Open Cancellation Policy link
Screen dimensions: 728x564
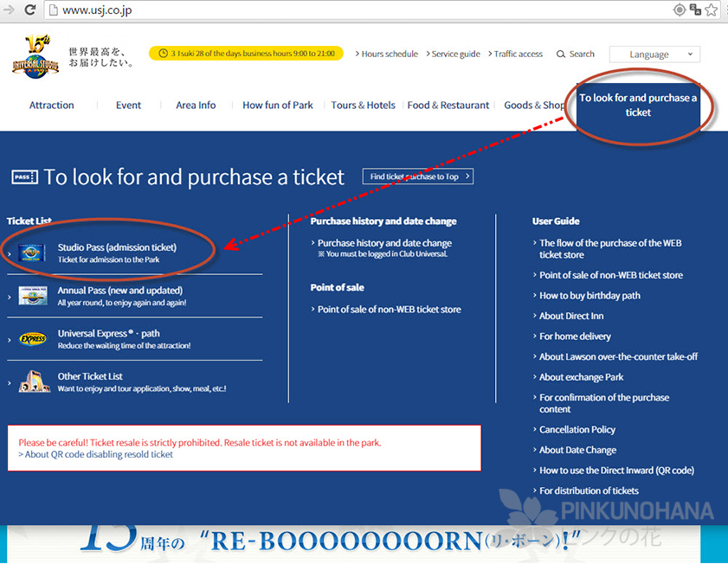[x=577, y=430]
